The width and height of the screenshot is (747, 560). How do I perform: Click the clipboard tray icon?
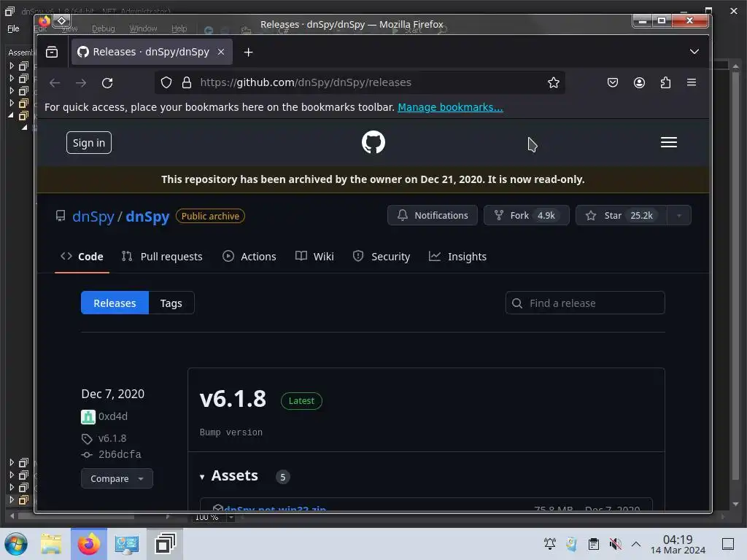(594, 544)
